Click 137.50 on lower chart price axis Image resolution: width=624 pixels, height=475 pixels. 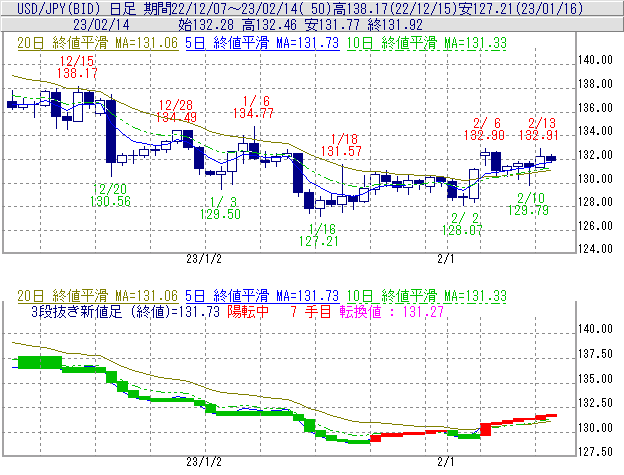click(595, 354)
